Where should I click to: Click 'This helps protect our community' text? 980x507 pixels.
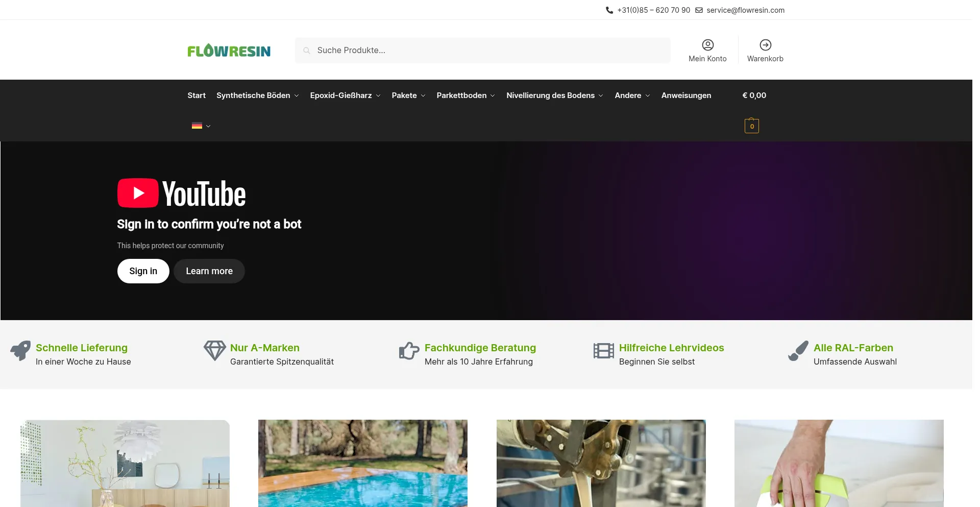170,246
